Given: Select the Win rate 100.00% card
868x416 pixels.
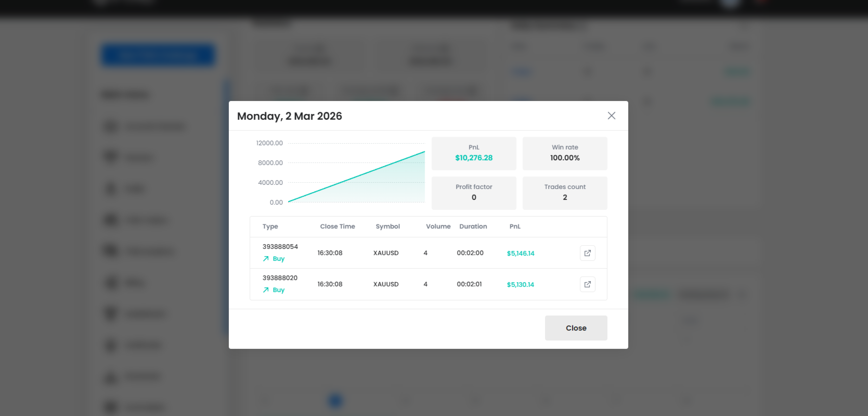Looking at the screenshot, I should (565, 153).
